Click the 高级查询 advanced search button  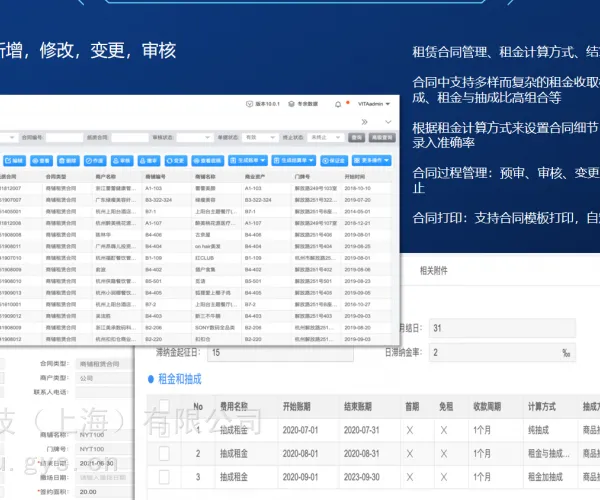pos(382,137)
